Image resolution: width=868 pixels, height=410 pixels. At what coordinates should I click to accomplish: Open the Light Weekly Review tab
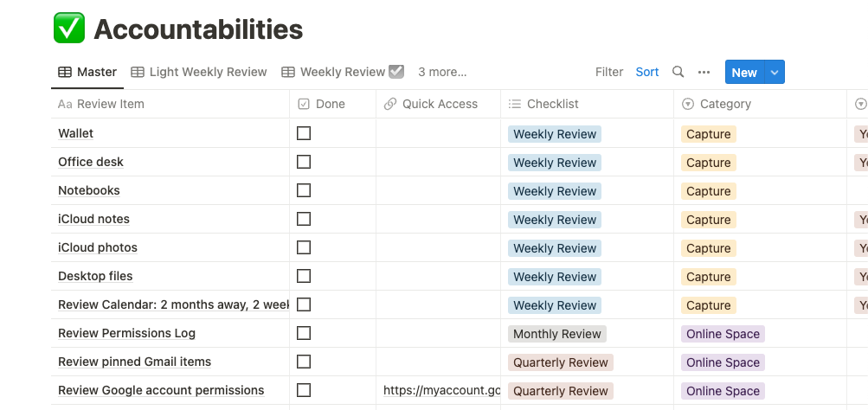[x=208, y=72]
